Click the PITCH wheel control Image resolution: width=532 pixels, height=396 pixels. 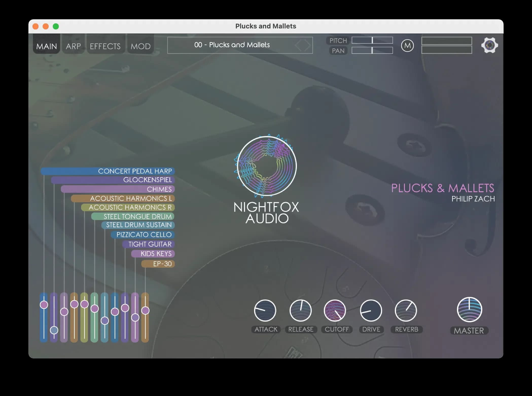coord(372,40)
